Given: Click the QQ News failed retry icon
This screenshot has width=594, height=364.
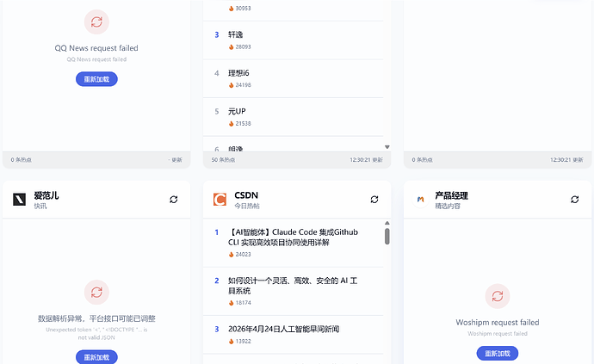Looking at the screenshot, I should [x=96, y=22].
